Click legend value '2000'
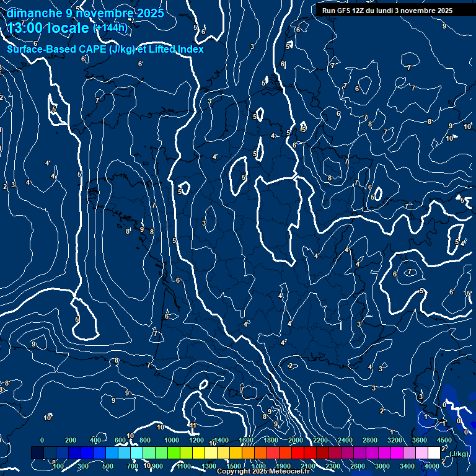This screenshot has height=476, width=476. coord(296,440)
